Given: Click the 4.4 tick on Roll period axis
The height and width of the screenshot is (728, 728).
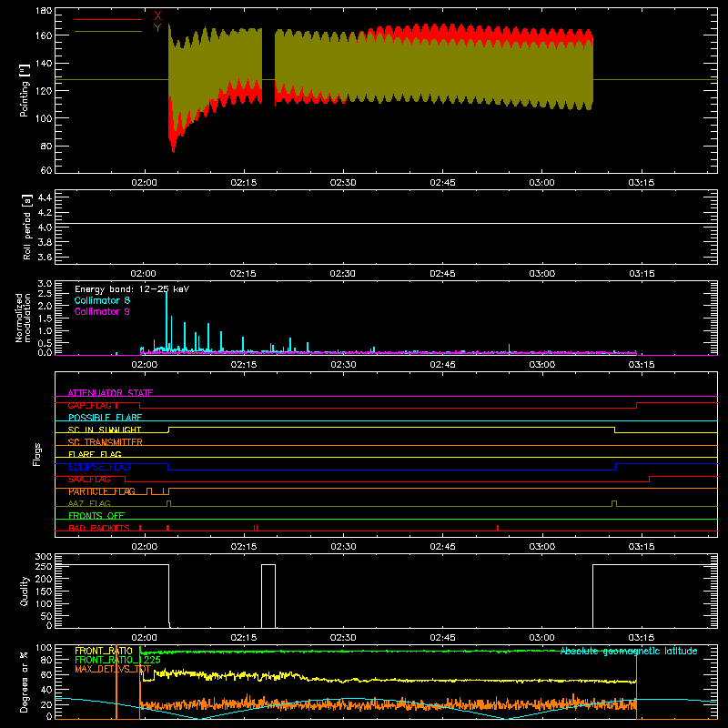Looking at the screenshot, I should (x=45, y=197).
